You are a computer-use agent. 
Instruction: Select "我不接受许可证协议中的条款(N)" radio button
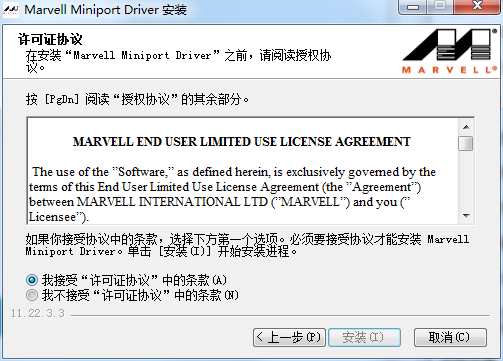32,295
